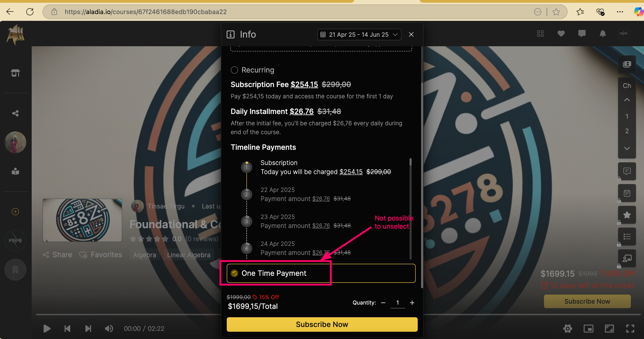Click Subscribe Now in the Info dialog
The height and width of the screenshot is (339, 644).
pyautogui.click(x=322, y=324)
